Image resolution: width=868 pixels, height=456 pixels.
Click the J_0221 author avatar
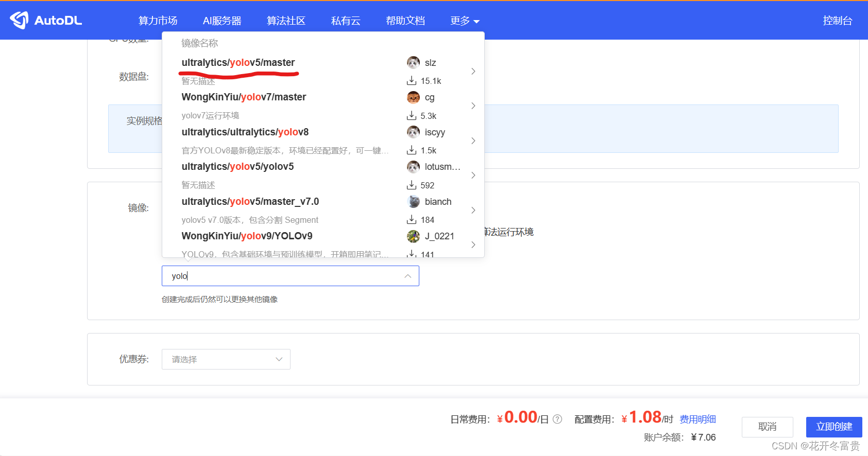tap(413, 236)
